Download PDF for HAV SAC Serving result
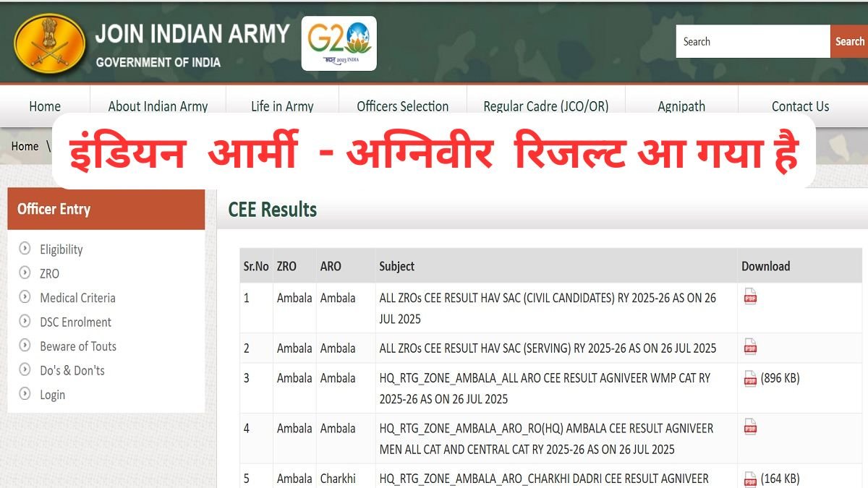Viewport: 868px width, 488px height. (x=750, y=348)
